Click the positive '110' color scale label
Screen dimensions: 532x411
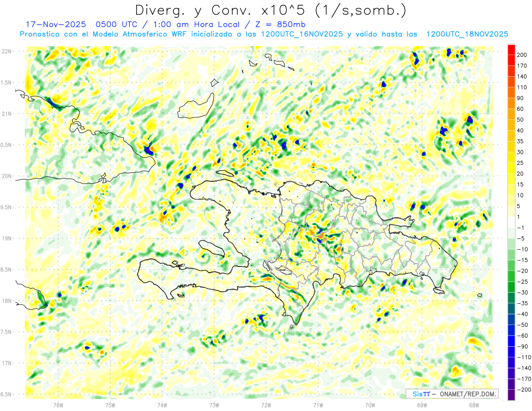[x=523, y=87]
